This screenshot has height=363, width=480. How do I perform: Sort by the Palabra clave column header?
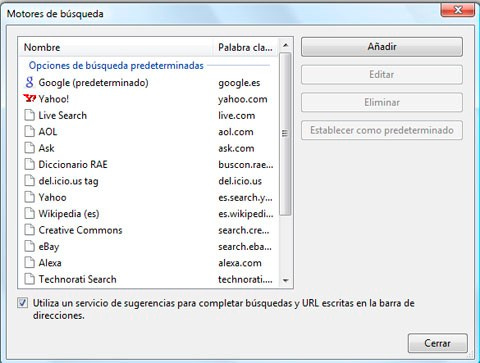245,47
